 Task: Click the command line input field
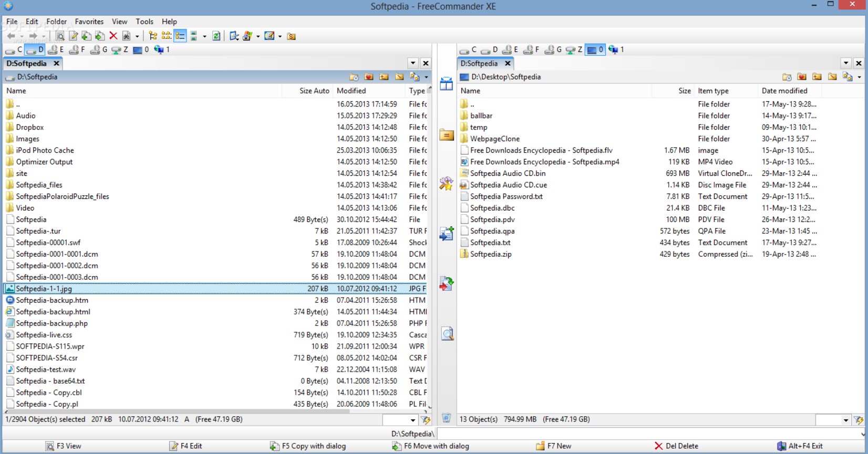pos(650,434)
